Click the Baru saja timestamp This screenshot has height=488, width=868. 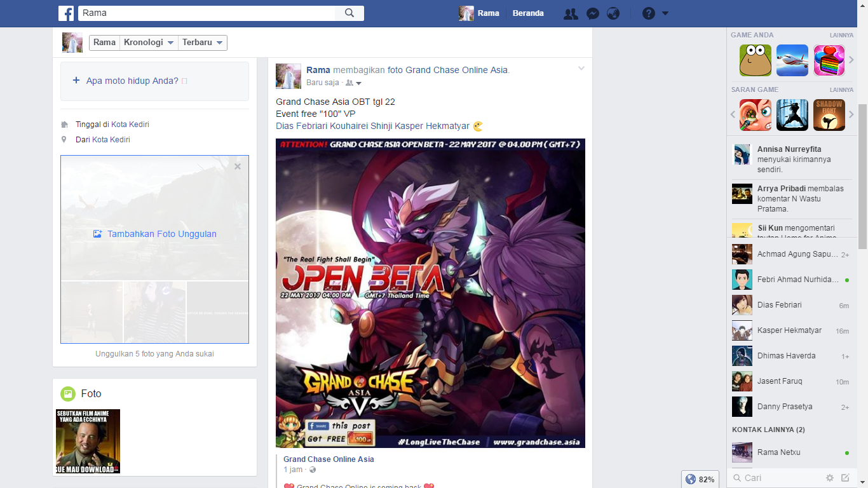[x=323, y=83]
